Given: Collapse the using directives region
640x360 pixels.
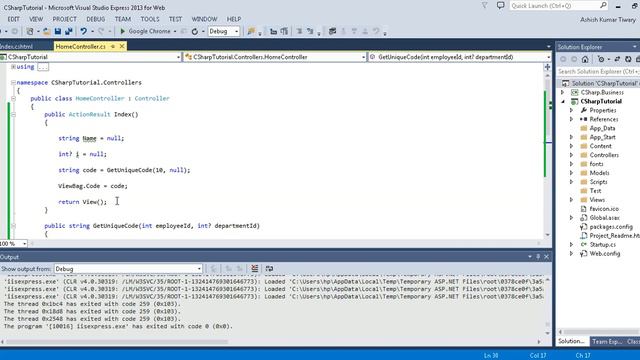Looking at the screenshot, I should 13,67.
